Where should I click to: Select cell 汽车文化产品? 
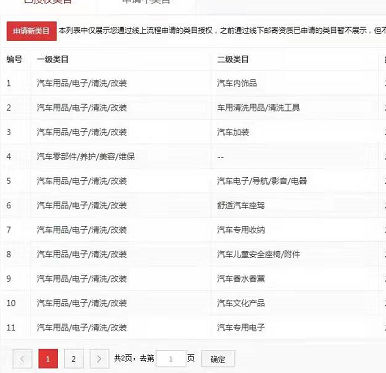coord(241,303)
